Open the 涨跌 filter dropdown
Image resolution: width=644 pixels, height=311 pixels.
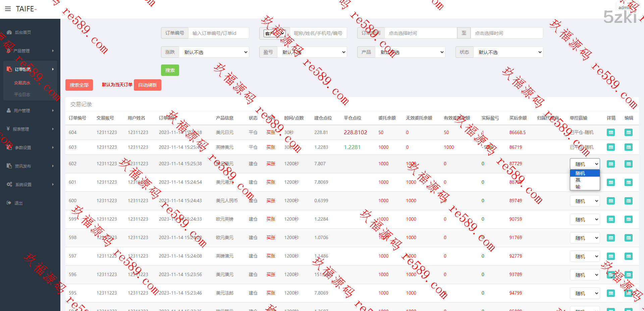(x=214, y=52)
